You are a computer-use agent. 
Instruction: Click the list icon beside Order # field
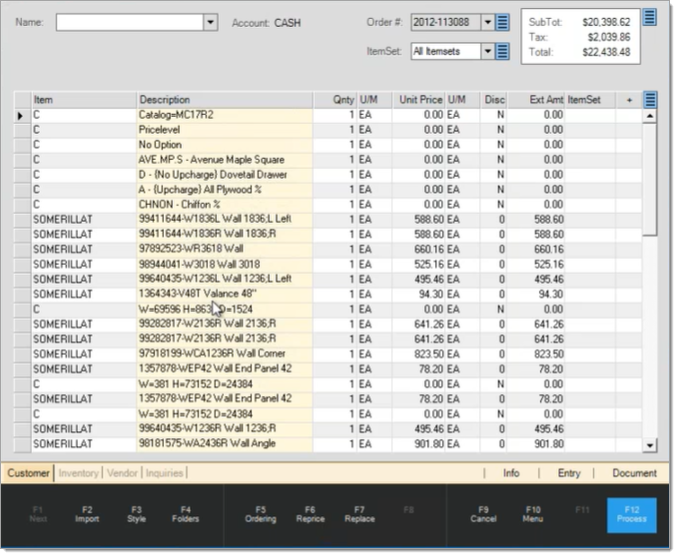503,22
